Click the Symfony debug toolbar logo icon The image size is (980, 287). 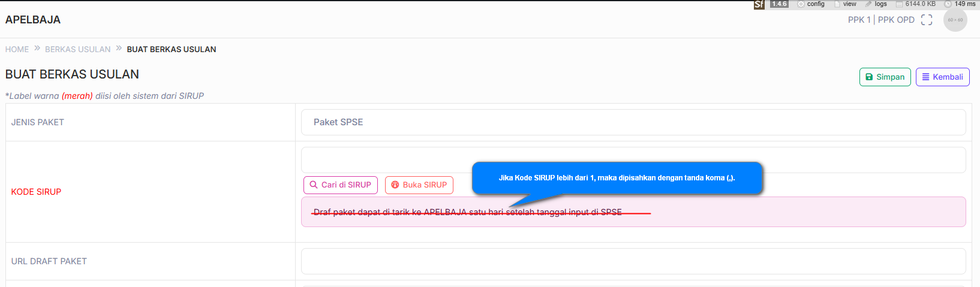pyautogui.click(x=759, y=4)
